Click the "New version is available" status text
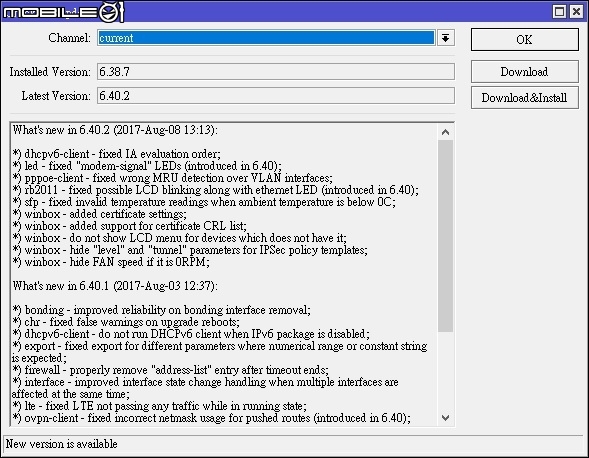The width and height of the screenshot is (589, 458). 62,444
